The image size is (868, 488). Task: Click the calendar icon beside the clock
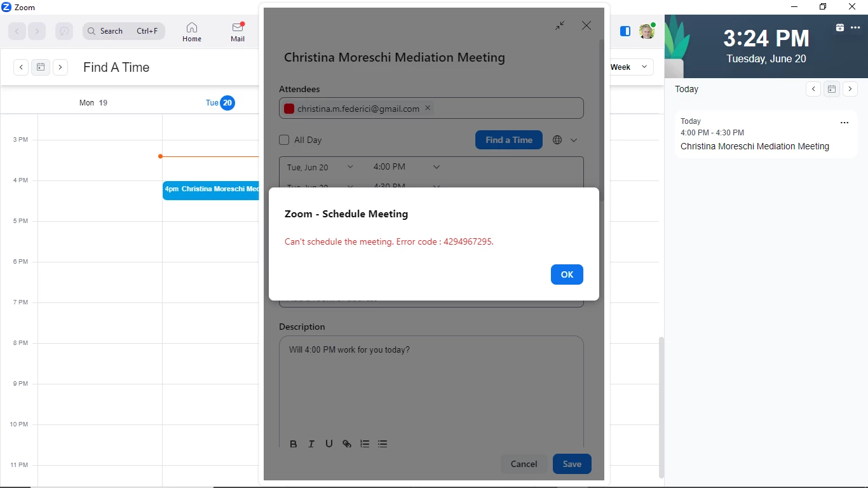click(840, 27)
